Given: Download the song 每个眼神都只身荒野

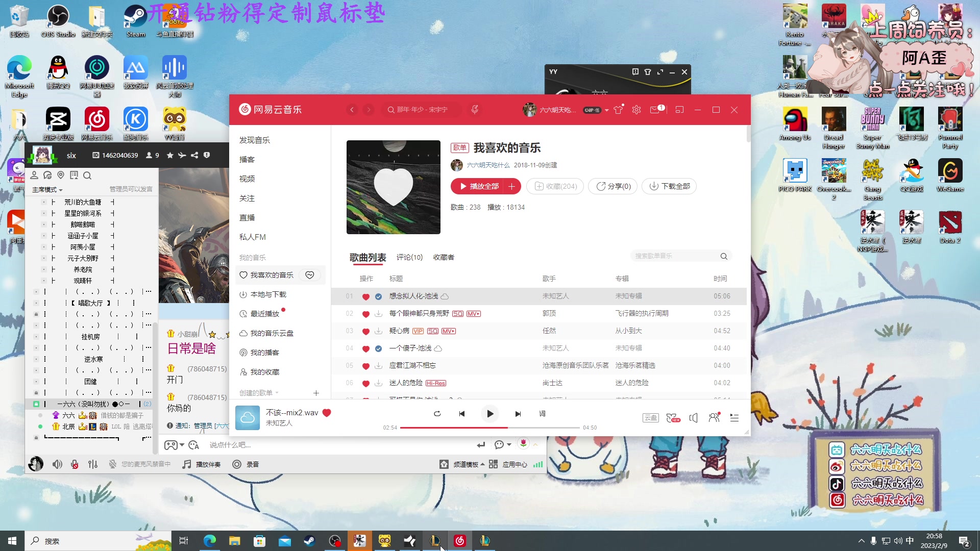Looking at the screenshot, I should point(378,314).
